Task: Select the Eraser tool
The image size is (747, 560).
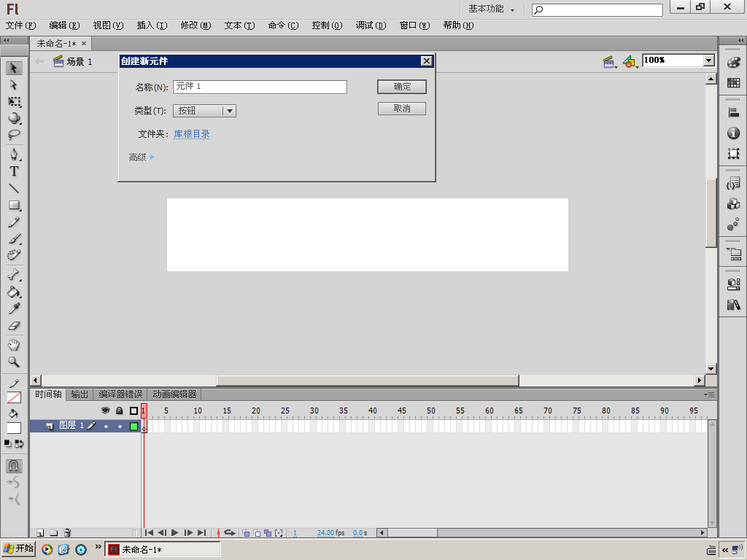Action: 14,326
